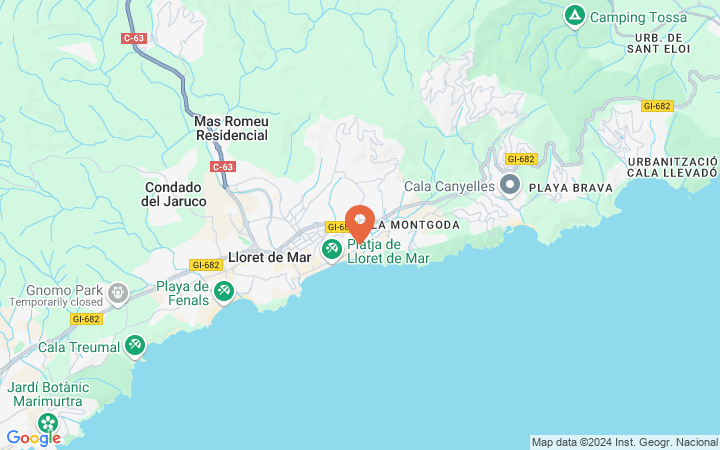This screenshot has width=720, height=450.
Task: Select the Mas Romeu Residencial label
Action: coord(231,128)
